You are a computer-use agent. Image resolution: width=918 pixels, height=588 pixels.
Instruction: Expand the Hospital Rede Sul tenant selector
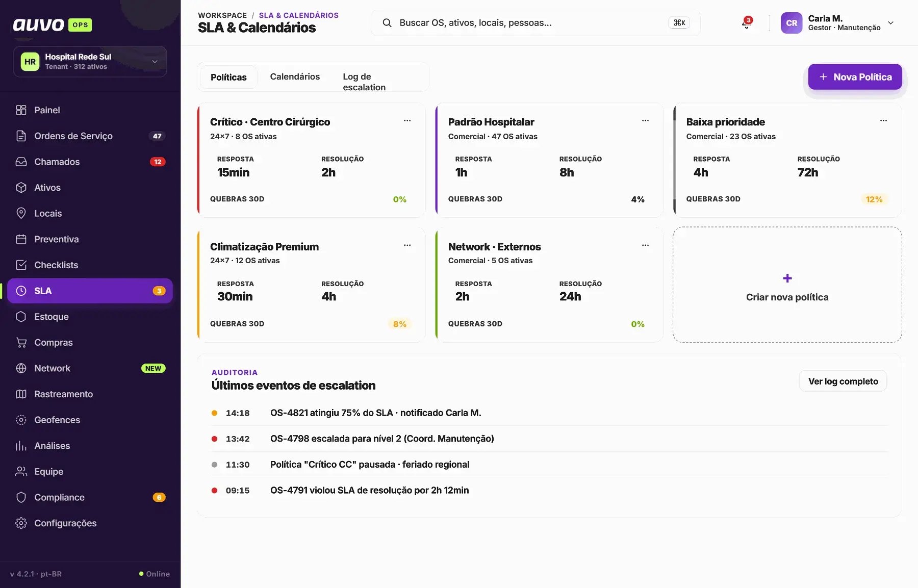[90, 62]
